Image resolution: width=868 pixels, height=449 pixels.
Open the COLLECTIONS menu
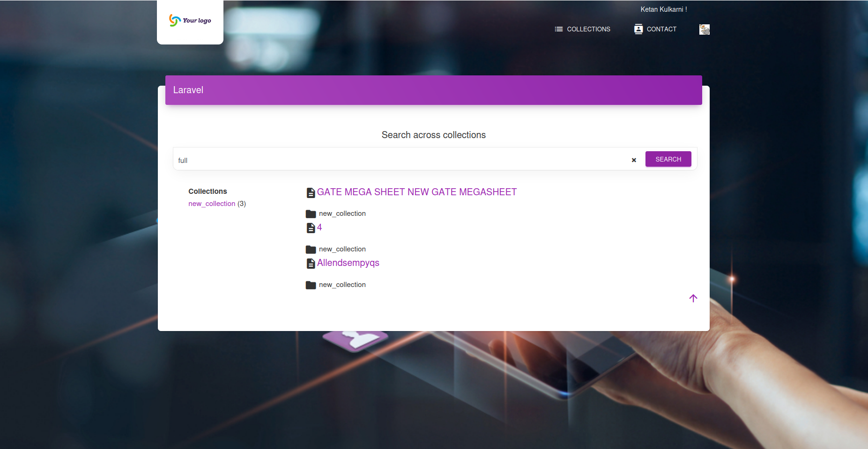[588, 29]
